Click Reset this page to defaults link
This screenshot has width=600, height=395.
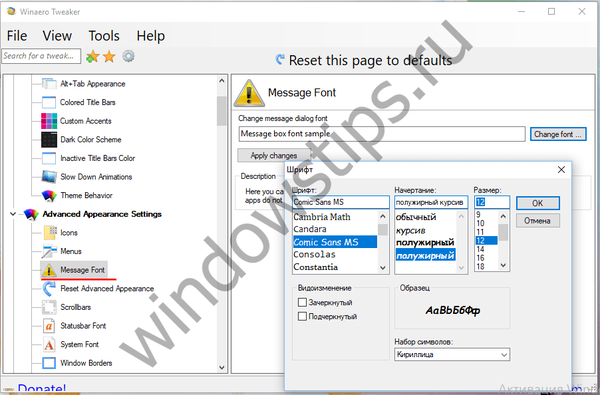click(x=370, y=60)
